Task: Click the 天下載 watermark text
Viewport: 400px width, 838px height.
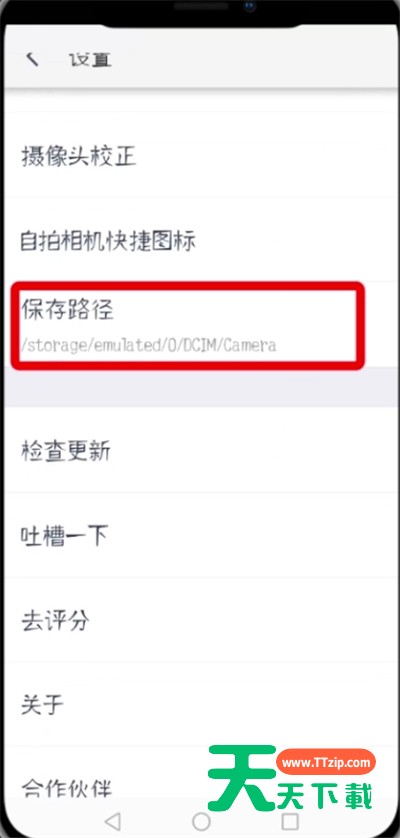Action: click(x=325, y=796)
